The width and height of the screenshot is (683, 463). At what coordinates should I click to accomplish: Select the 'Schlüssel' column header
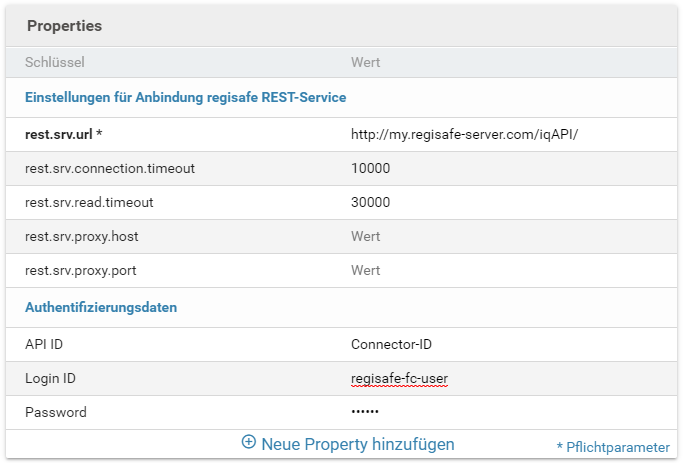tap(55, 62)
